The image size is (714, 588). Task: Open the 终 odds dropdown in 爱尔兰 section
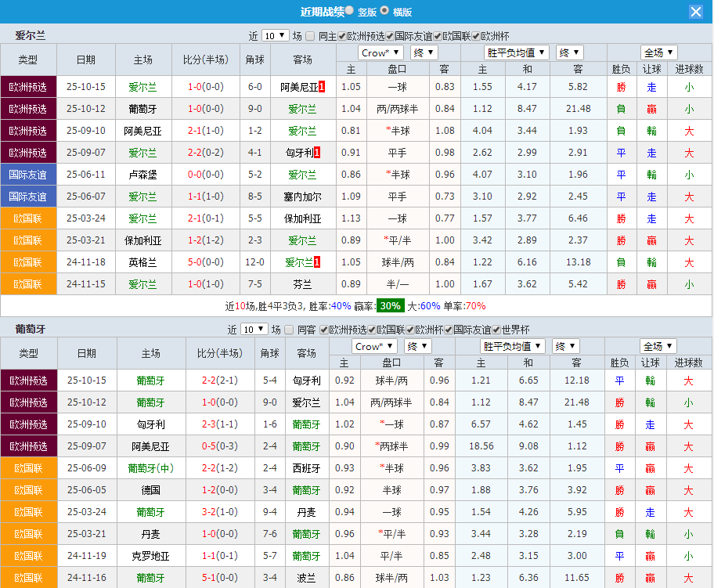pos(423,52)
